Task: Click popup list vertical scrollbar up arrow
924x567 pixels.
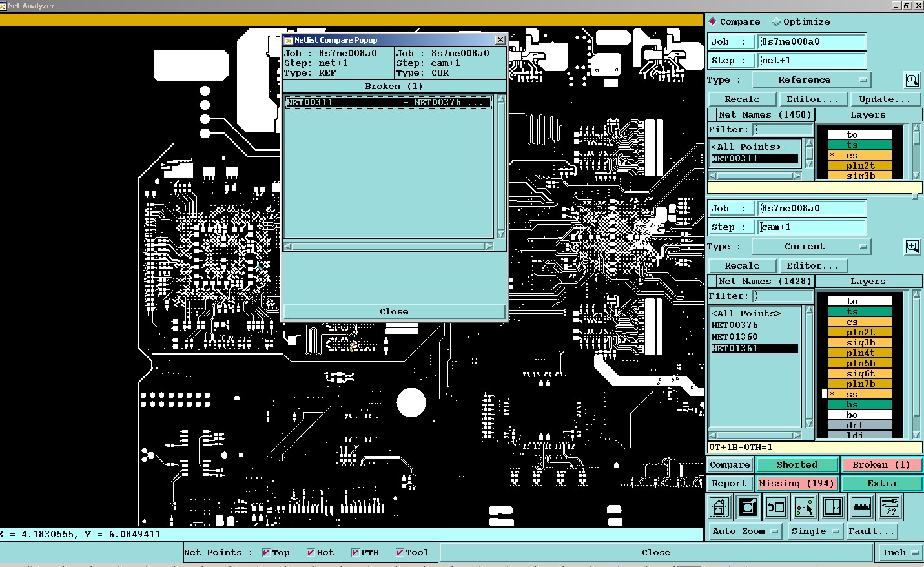Action: click(501, 99)
